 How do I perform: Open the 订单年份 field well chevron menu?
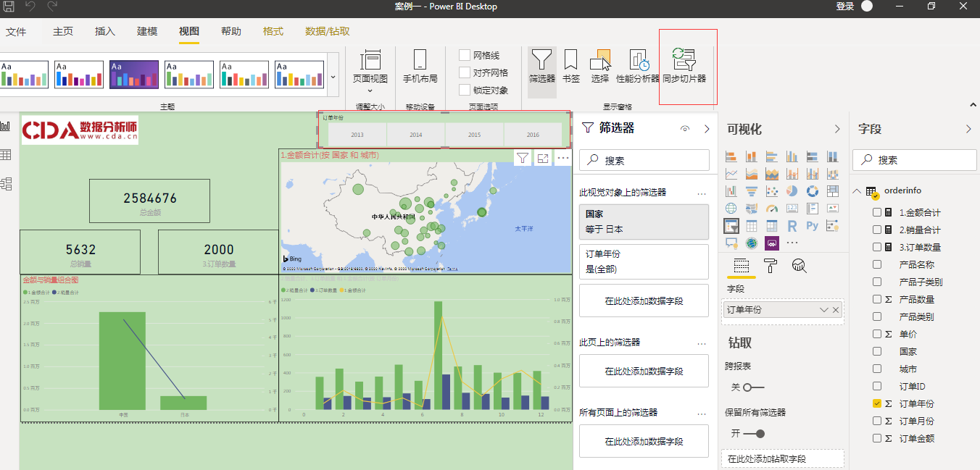coord(823,309)
